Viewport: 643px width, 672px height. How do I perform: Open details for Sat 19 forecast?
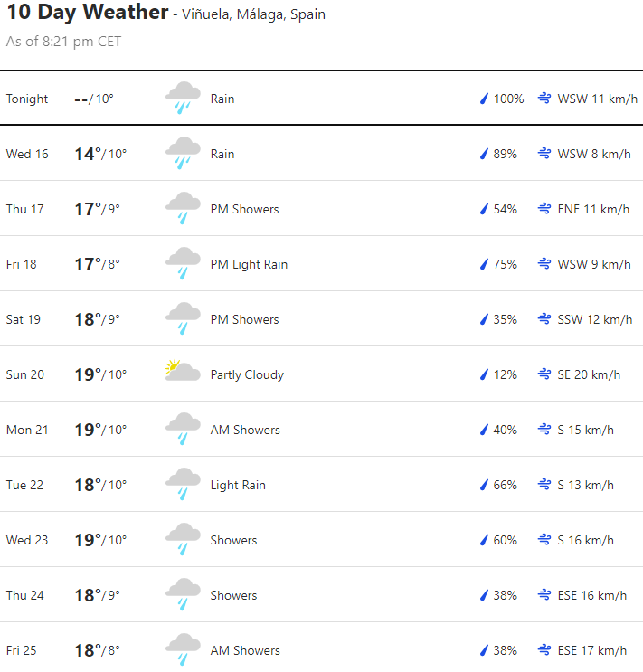coord(321,319)
